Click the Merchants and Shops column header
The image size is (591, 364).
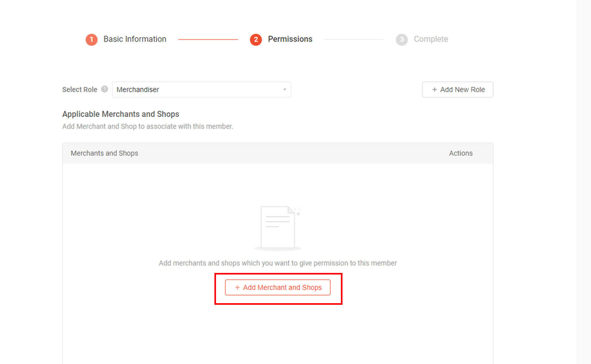tap(105, 153)
